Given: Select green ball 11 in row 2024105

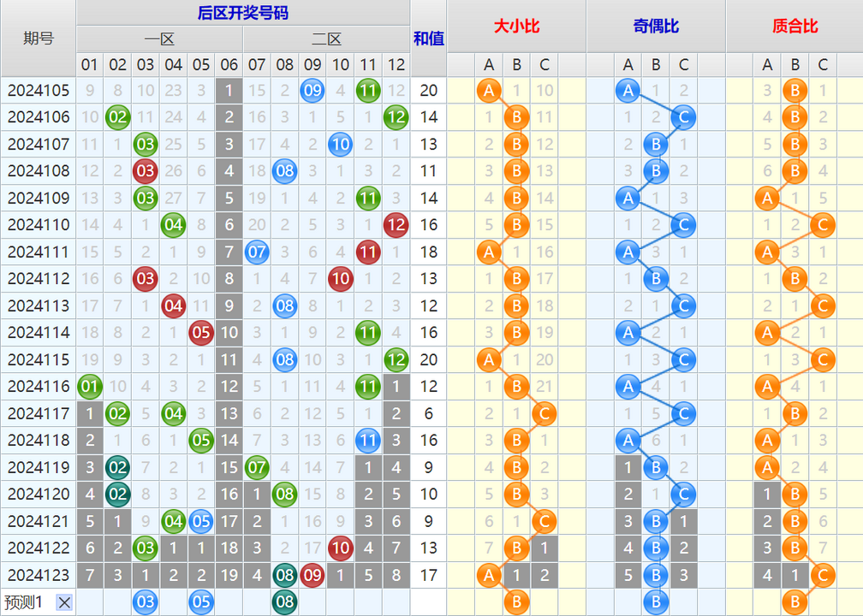Looking at the screenshot, I should (368, 90).
